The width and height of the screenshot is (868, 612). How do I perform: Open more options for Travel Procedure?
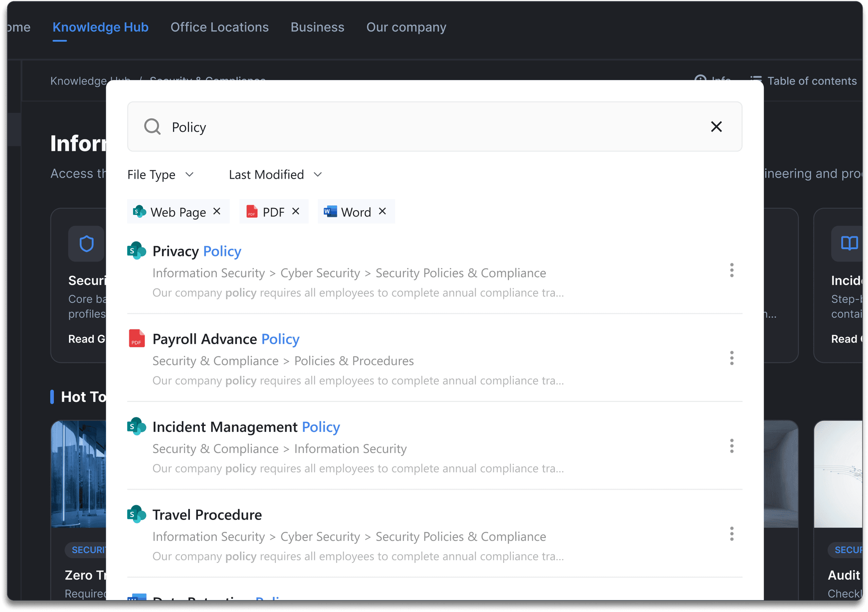[732, 534]
